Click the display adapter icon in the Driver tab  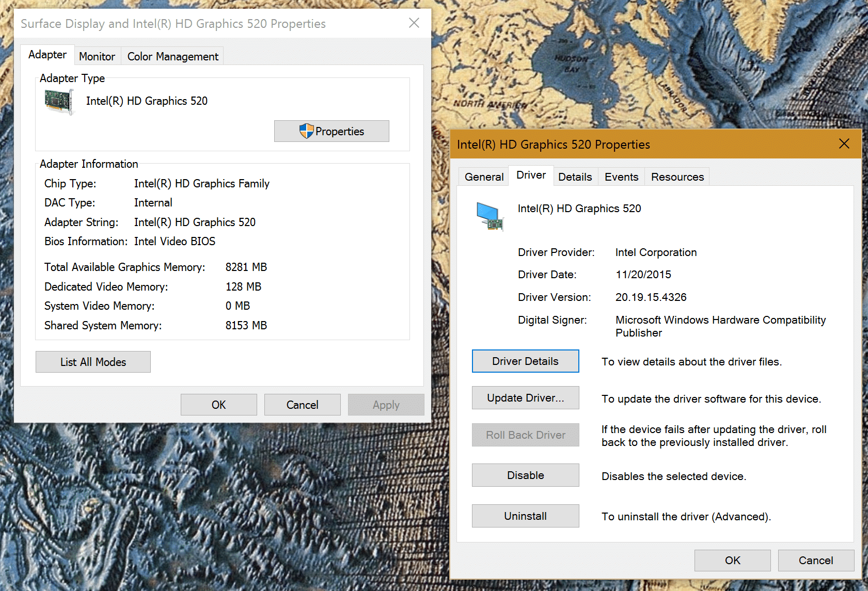(490, 216)
